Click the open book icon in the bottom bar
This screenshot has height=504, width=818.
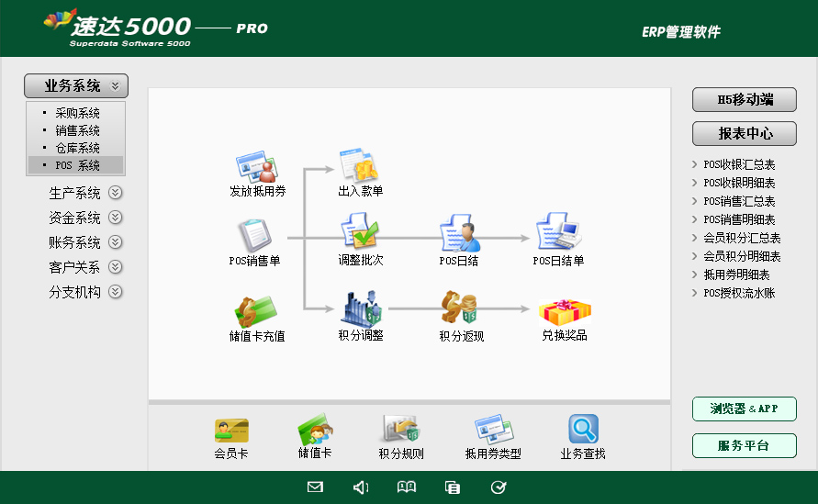[407, 487]
